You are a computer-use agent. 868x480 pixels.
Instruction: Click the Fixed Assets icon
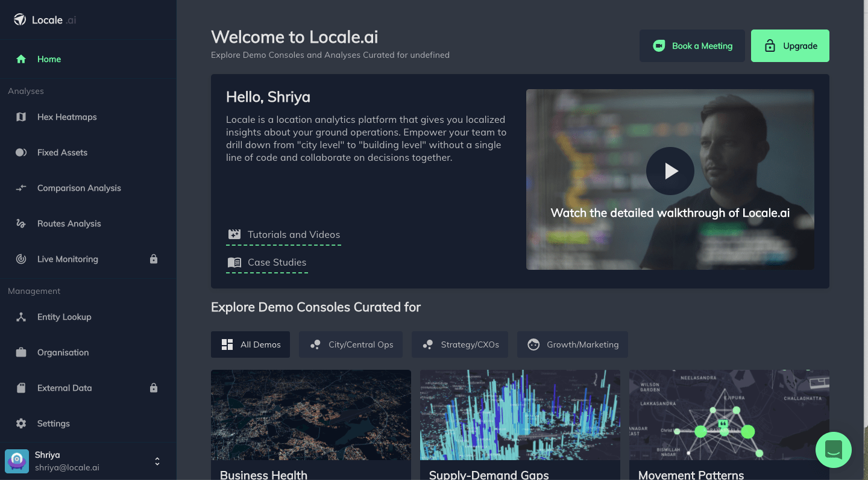[x=21, y=152]
